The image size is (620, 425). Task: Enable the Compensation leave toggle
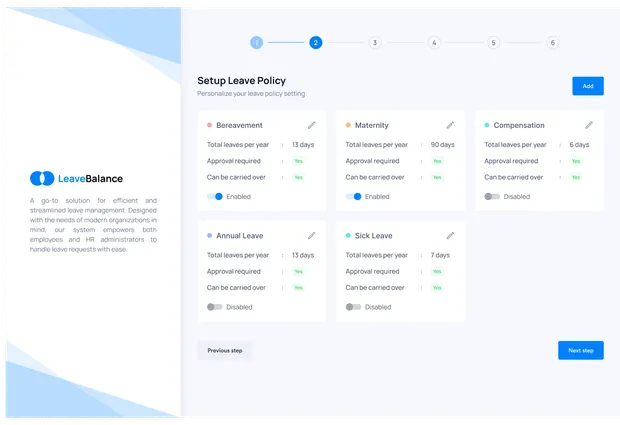[492, 196]
